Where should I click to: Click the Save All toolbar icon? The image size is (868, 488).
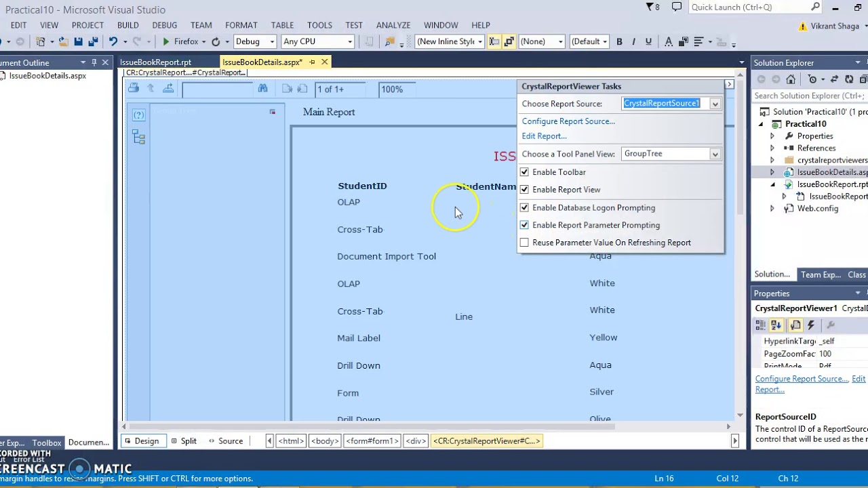pyautogui.click(x=93, y=42)
